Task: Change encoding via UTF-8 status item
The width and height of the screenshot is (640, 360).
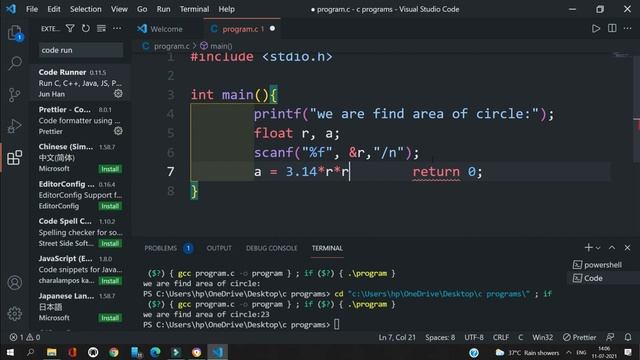Action: point(474,337)
